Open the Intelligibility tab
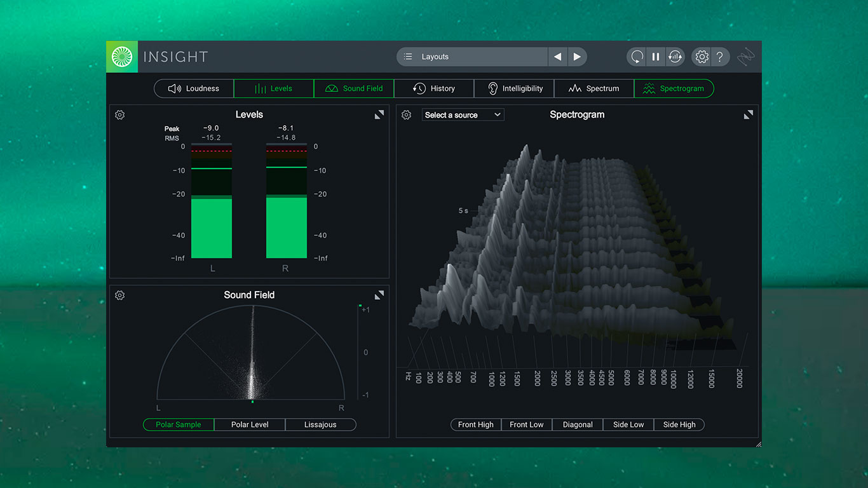868x488 pixels. (x=514, y=88)
